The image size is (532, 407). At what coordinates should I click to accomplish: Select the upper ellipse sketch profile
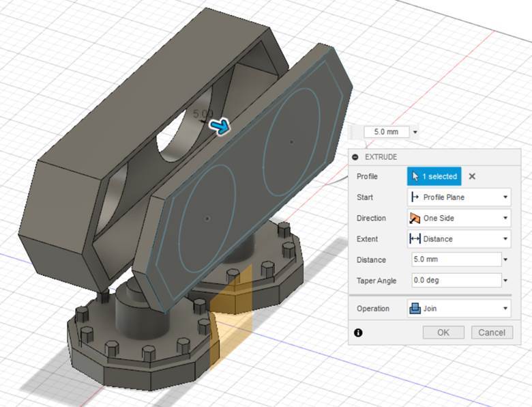[x=291, y=142]
